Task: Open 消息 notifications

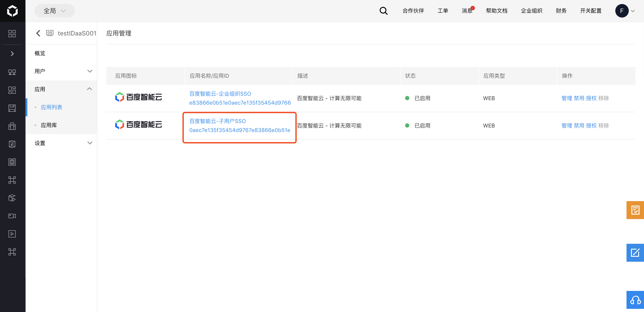Action: click(467, 11)
